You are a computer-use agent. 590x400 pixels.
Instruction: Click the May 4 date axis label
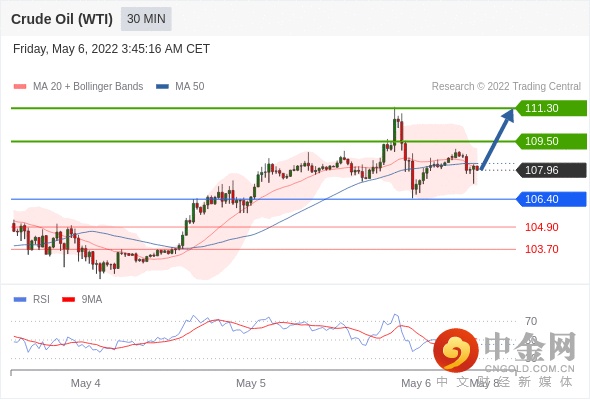tap(85, 383)
